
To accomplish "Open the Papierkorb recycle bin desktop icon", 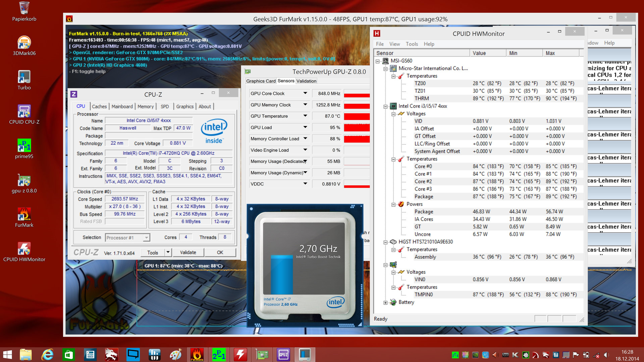I will (24, 11).
